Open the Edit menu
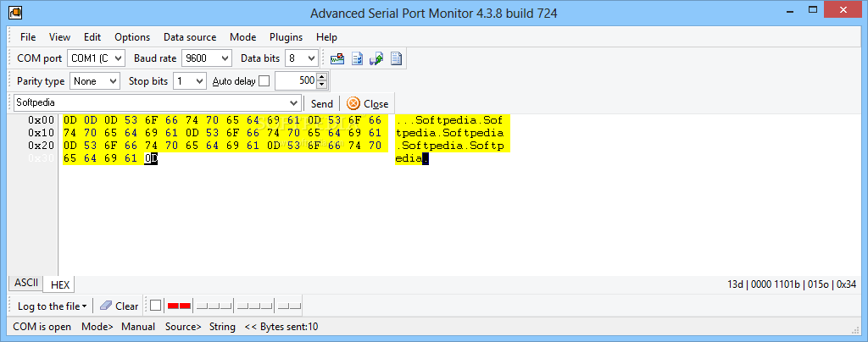The image size is (868, 342). [x=92, y=37]
